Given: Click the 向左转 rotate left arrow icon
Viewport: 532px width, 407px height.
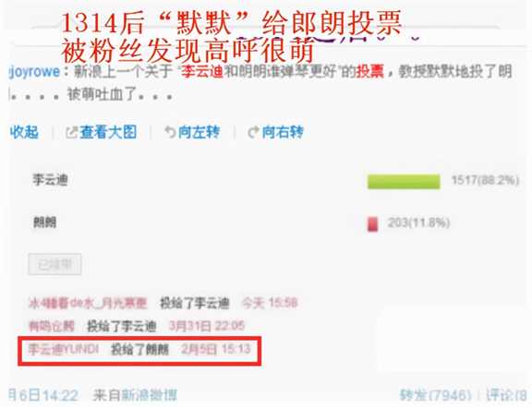Looking at the screenshot, I should [170, 132].
